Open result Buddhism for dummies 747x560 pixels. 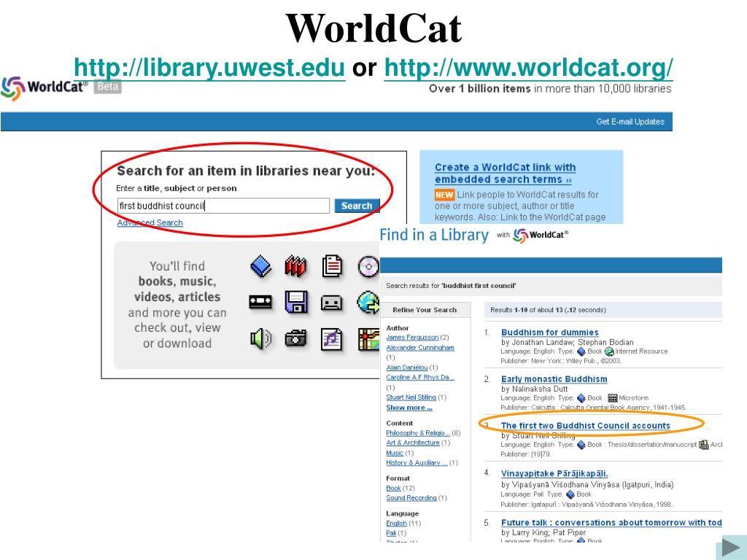550,332
